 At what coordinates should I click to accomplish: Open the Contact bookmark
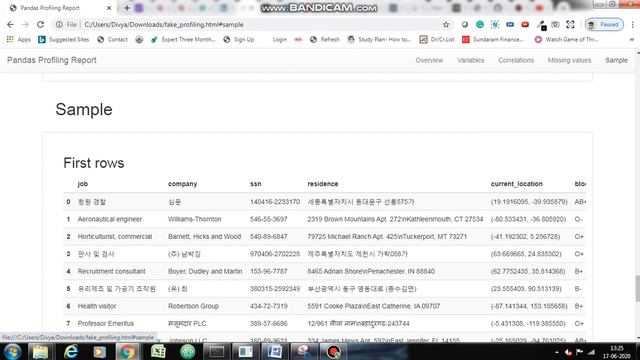pos(113,40)
